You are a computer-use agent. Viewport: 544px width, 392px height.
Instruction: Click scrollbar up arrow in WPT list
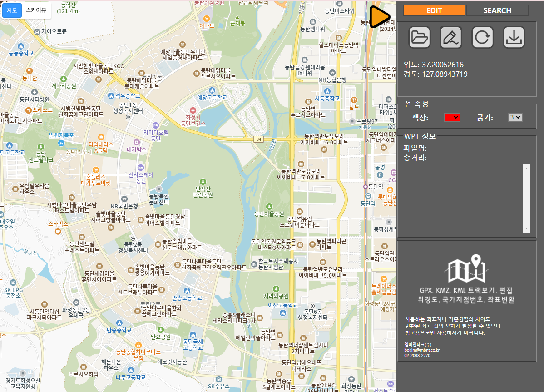point(526,168)
